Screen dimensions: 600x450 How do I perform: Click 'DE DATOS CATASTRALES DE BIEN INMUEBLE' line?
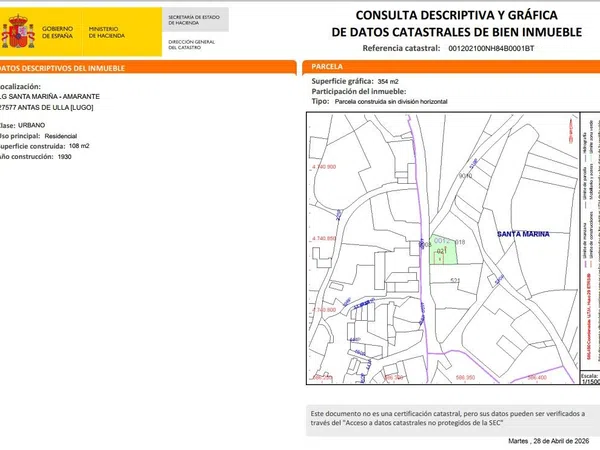tap(457, 32)
